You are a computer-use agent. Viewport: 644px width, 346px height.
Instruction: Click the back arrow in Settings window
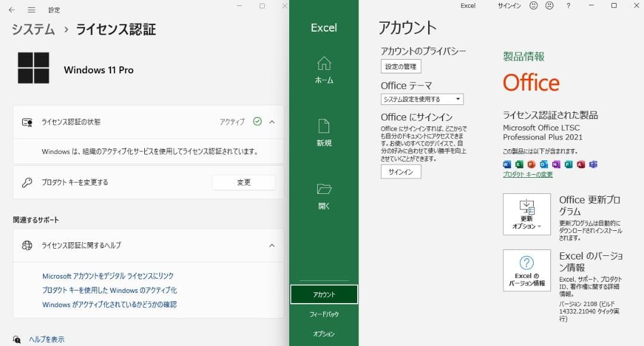tap(11, 10)
